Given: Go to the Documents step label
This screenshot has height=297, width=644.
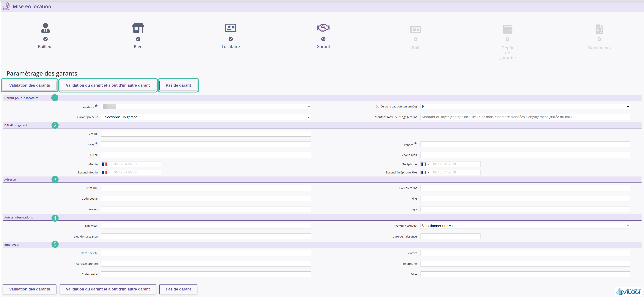Looking at the screenshot, I should 599,48.
